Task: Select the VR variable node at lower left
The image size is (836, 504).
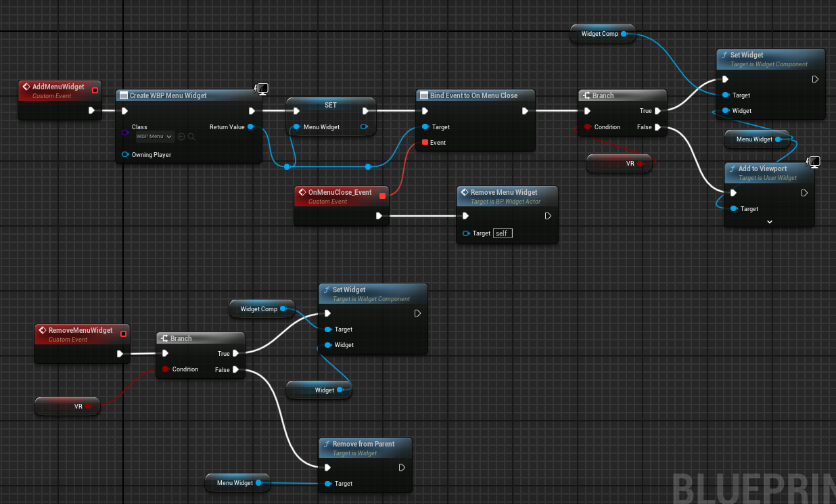Action: point(67,406)
